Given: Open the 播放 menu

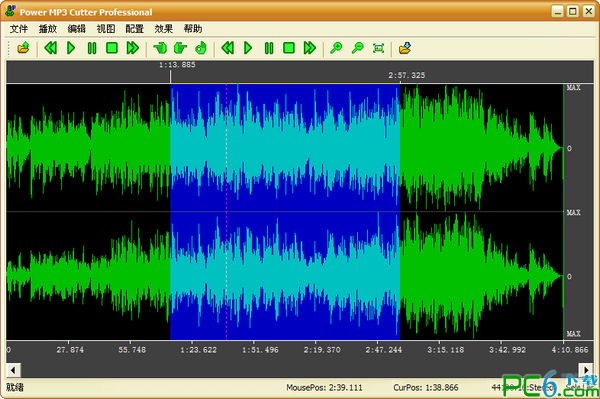Looking at the screenshot, I should tap(47, 29).
